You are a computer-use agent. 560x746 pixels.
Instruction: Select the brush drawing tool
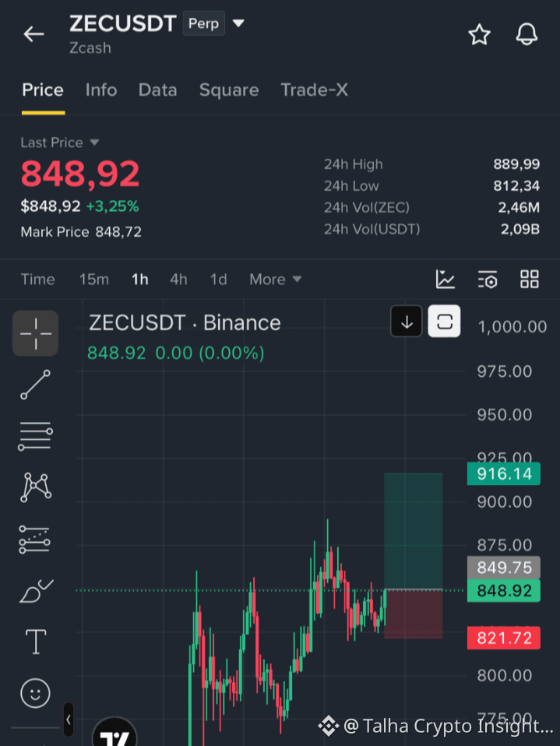36,591
